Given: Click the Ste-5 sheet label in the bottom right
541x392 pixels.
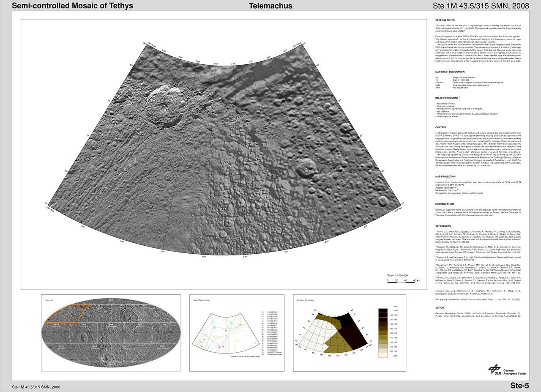Looking at the screenshot, I should click(x=519, y=386).
